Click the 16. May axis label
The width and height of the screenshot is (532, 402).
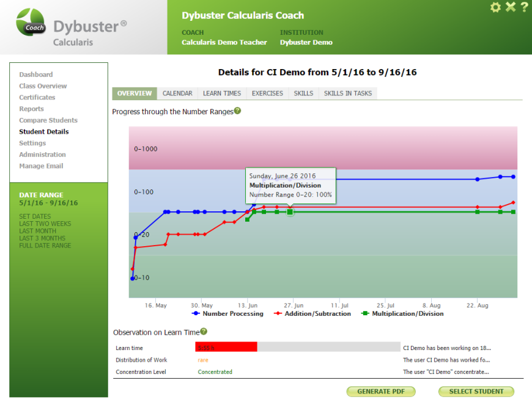point(156,305)
